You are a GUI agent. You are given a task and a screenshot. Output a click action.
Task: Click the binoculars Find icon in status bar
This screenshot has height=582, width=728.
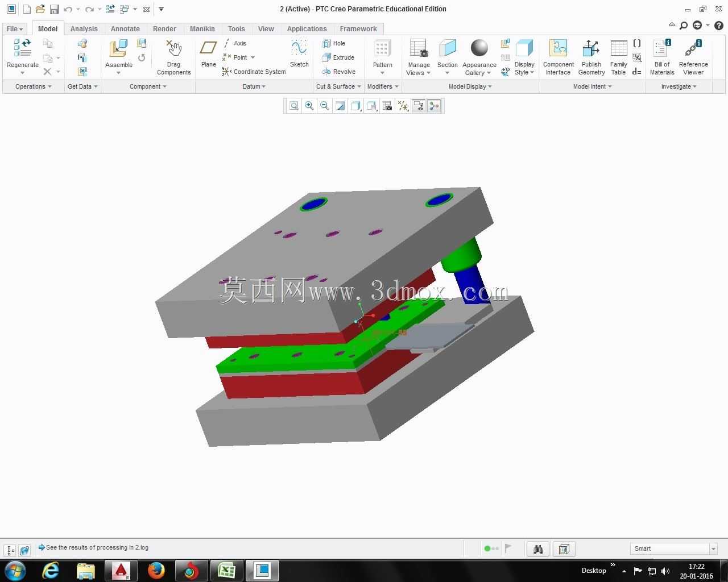538,548
